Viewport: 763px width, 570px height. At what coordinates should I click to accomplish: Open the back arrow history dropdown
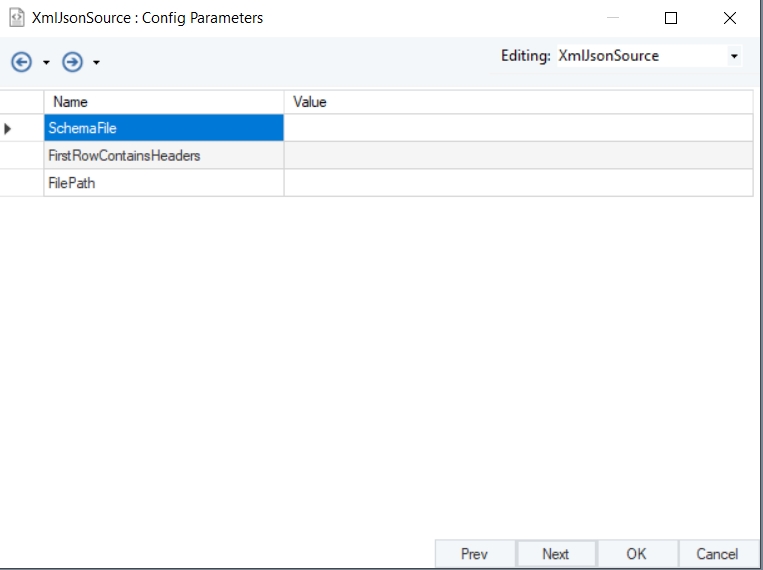point(46,63)
